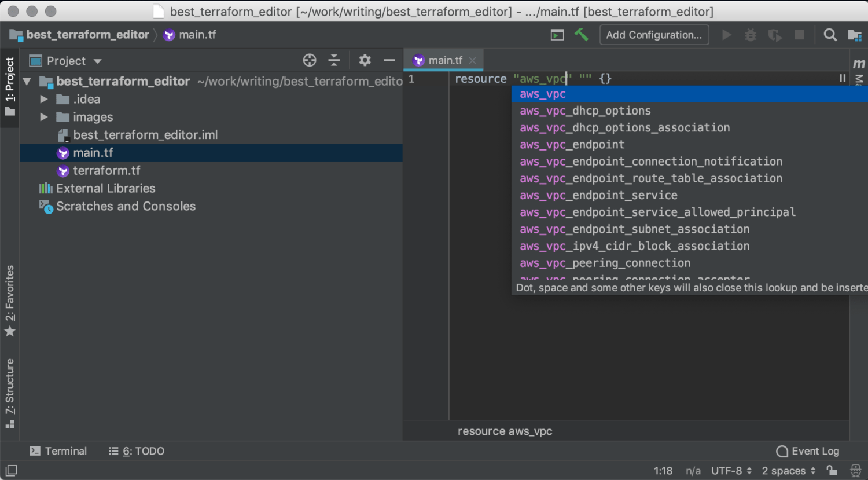Click the pause inspection icon in the editor
The height and width of the screenshot is (480, 868).
842,78
